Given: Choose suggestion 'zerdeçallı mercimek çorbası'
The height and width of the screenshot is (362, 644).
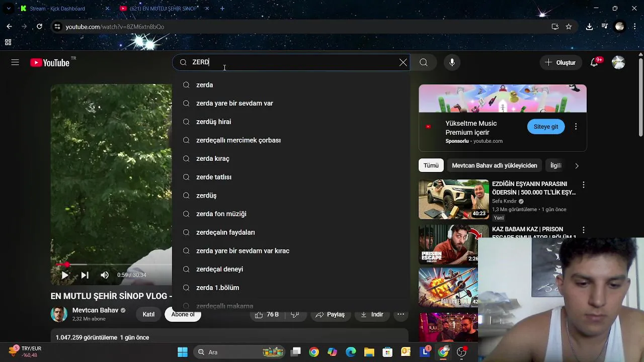Looking at the screenshot, I should [x=291, y=140].
